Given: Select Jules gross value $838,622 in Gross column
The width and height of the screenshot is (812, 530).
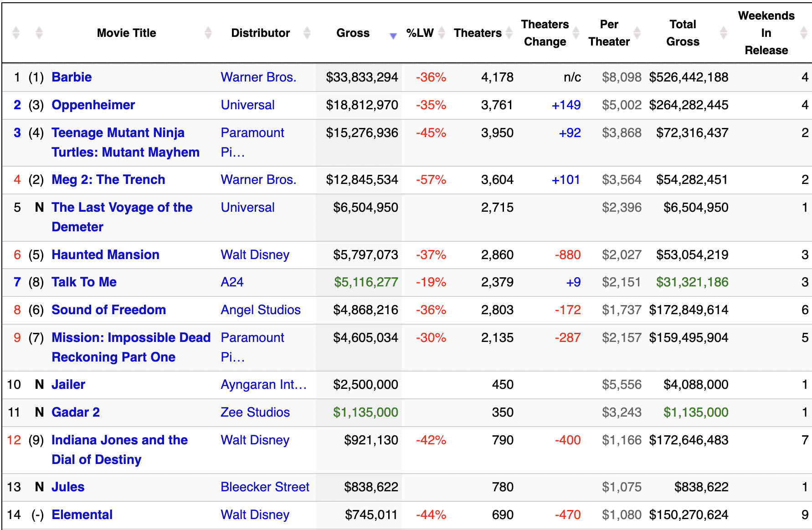Looking at the screenshot, I should [371, 487].
